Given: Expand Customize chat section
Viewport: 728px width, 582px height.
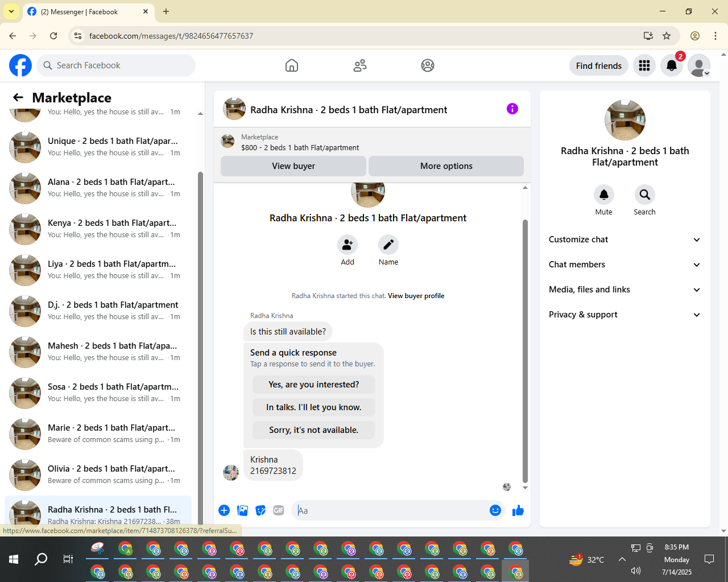Looking at the screenshot, I should 624,240.
